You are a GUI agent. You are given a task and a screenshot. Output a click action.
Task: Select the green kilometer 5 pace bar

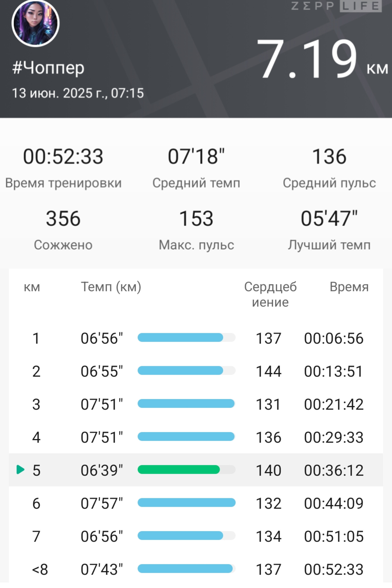[186, 470]
